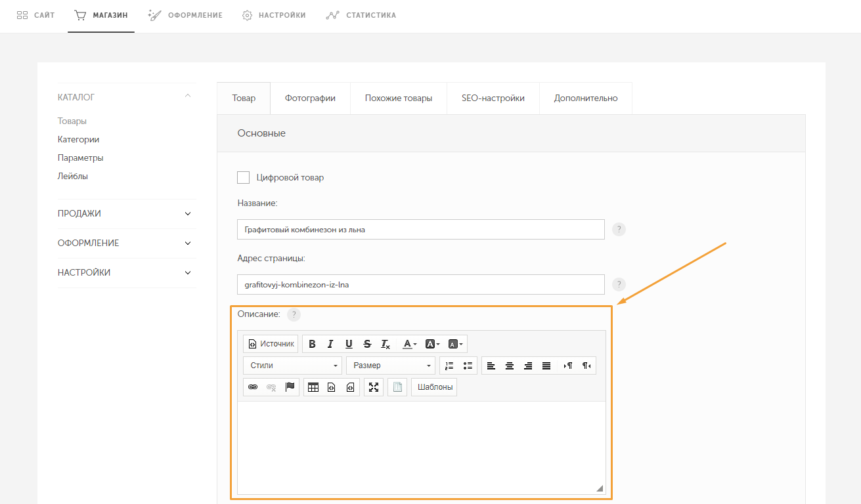Grab the editor resize handle corner
861x504 pixels.
[599, 488]
